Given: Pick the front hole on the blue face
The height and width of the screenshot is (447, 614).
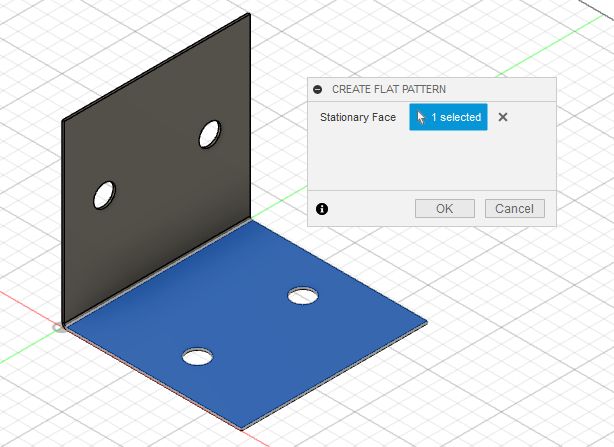Looking at the screenshot, I should tap(198, 355).
